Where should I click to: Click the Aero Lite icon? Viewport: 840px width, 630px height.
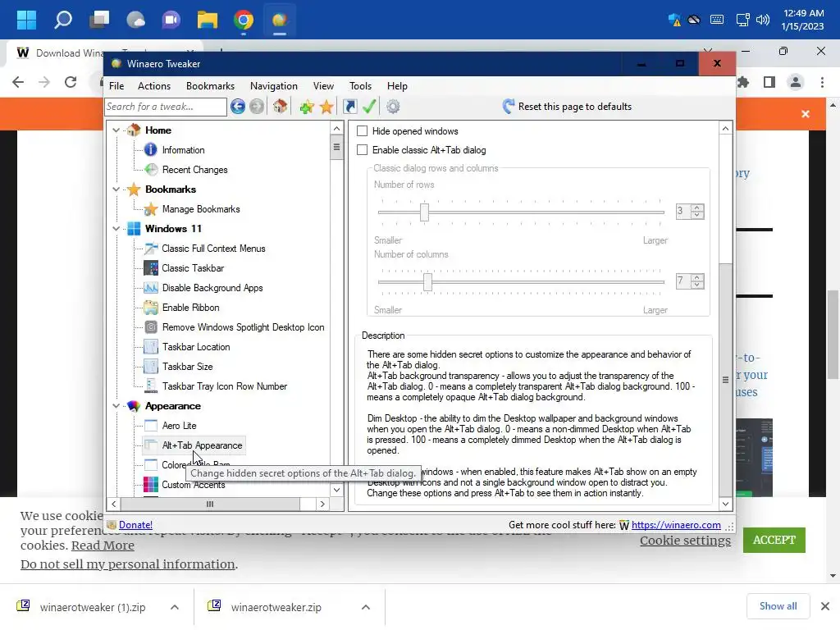point(151,426)
